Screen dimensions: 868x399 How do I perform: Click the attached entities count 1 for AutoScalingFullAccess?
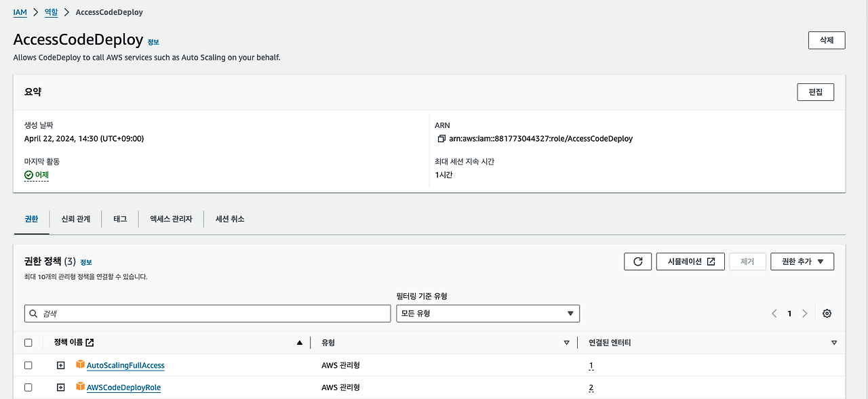pyautogui.click(x=591, y=366)
